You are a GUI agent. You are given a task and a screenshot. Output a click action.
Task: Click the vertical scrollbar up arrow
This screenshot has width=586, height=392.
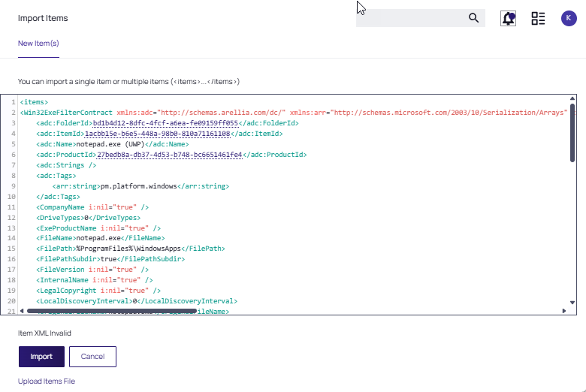pos(572,100)
